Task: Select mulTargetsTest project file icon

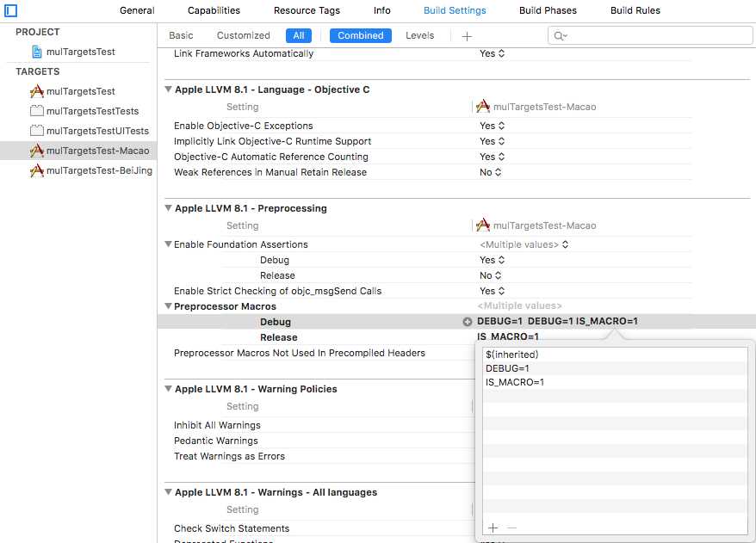Action: (x=37, y=52)
